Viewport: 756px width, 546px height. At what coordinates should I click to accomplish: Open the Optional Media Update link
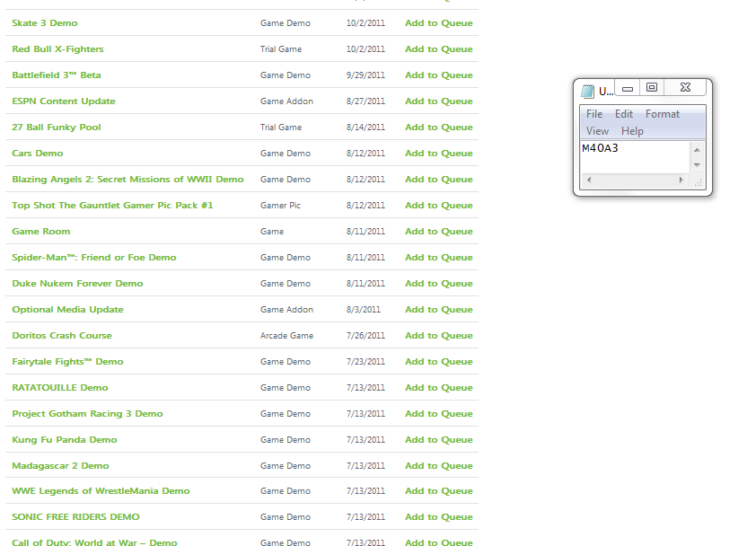coord(67,310)
